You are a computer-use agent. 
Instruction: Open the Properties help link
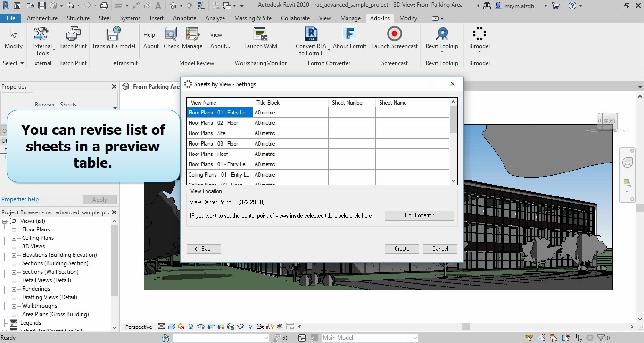[x=20, y=199]
